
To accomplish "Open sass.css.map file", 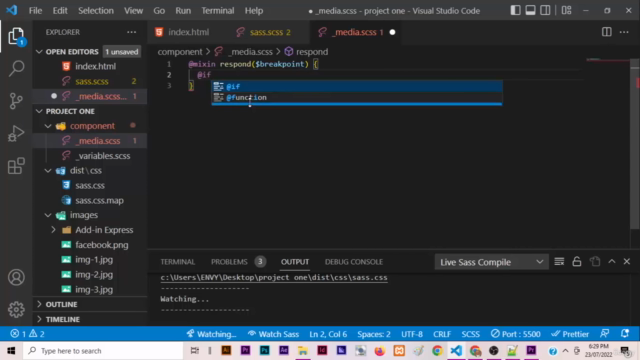I will (x=99, y=200).
